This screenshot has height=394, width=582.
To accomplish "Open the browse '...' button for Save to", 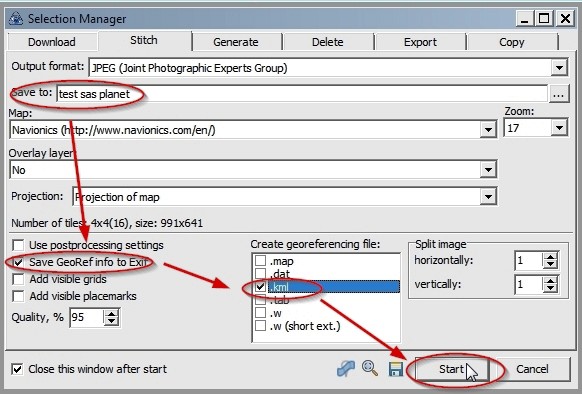I will pos(559,94).
